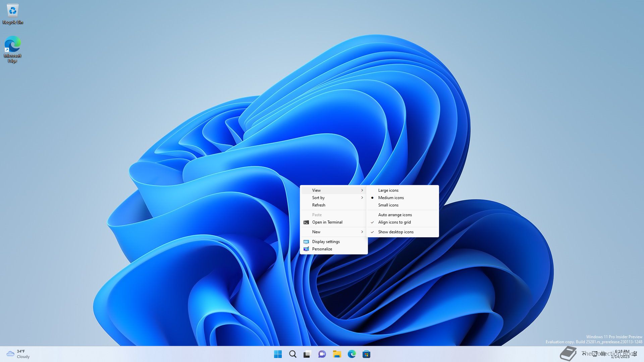Choose Refresh in the context menu
Screen dimensions: 644x362
tap(319, 205)
